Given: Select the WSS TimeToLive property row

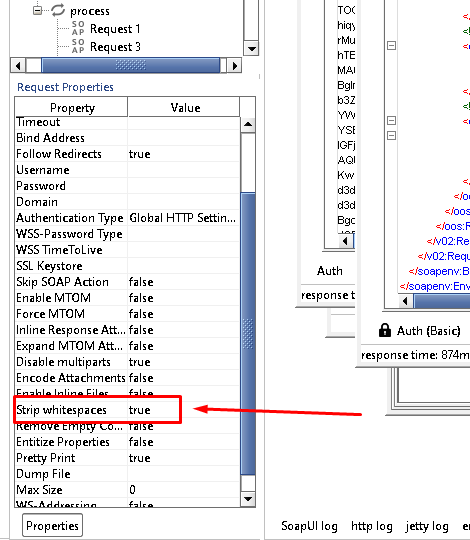Looking at the screenshot, I should click(x=127, y=250).
